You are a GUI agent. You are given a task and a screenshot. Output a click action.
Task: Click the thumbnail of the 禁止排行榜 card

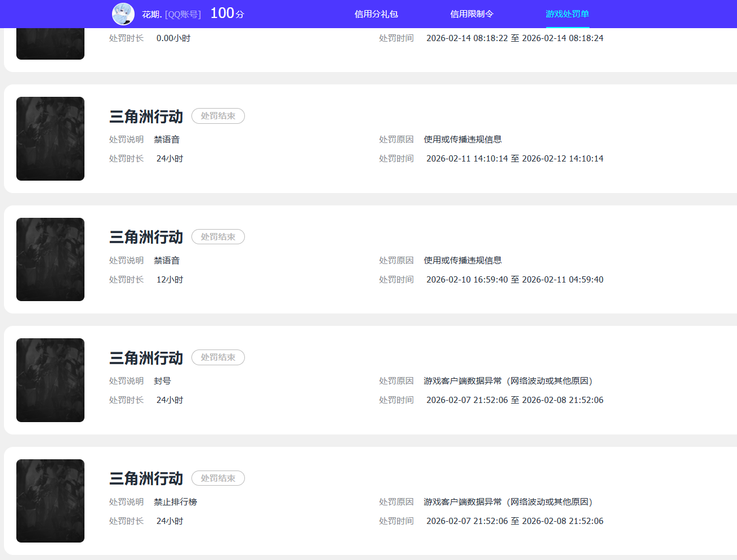point(50,500)
